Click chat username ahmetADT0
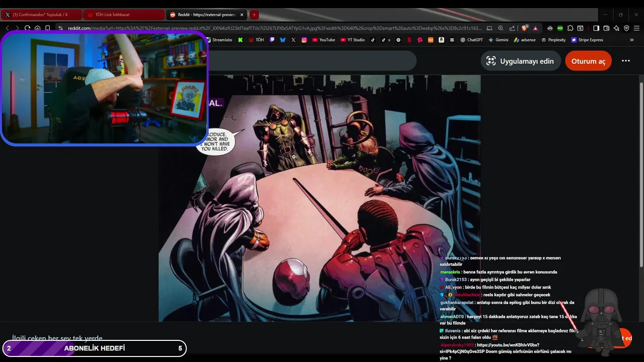 (452, 317)
